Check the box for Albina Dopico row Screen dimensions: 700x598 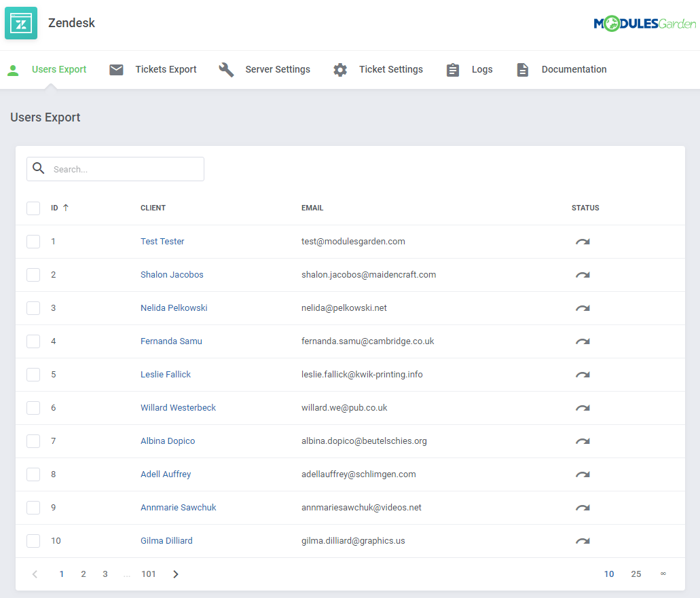tap(33, 441)
